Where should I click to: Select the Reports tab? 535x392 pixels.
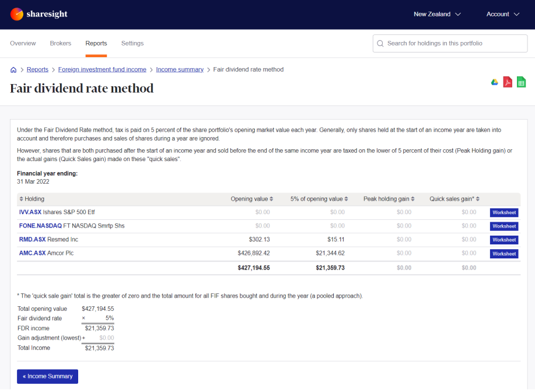pos(96,43)
